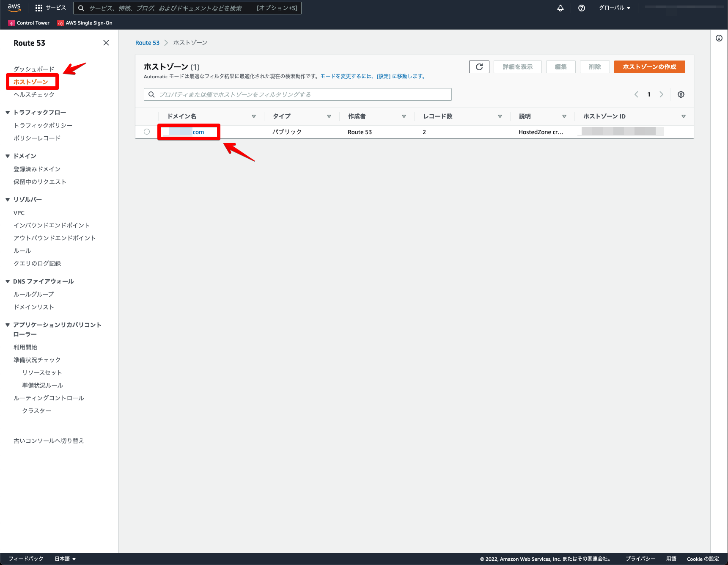
Task: Open Cookie の設定 in the footer
Action: coord(703,559)
